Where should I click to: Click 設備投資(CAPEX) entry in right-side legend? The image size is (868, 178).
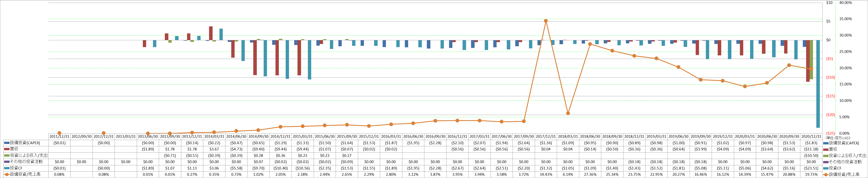click(x=844, y=143)
